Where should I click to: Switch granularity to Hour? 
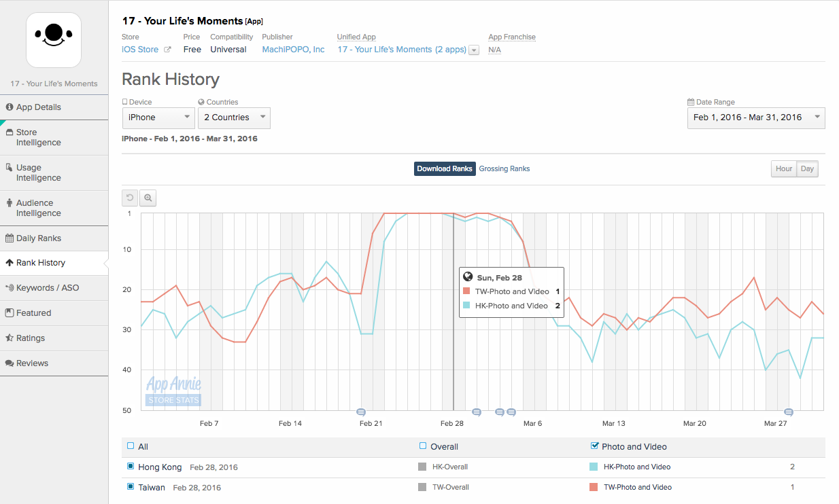point(784,168)
